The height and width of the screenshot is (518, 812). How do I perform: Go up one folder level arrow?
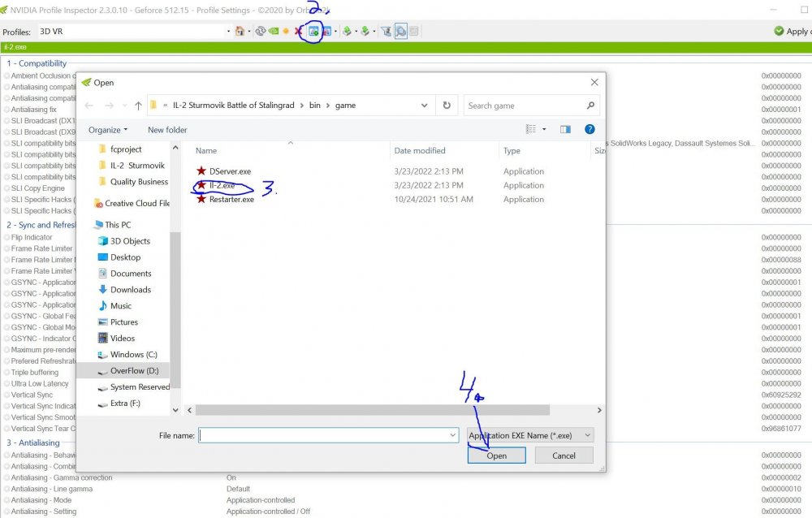138,106
